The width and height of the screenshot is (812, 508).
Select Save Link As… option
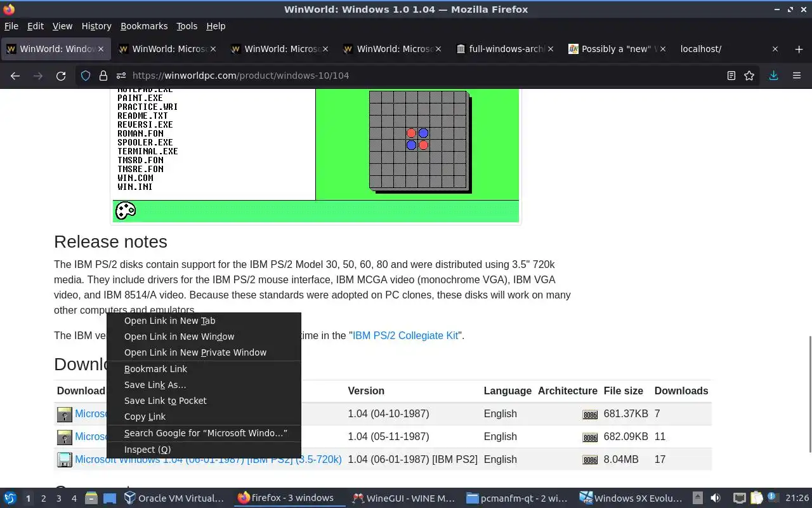pyautogui.click(x=204, y=385)
